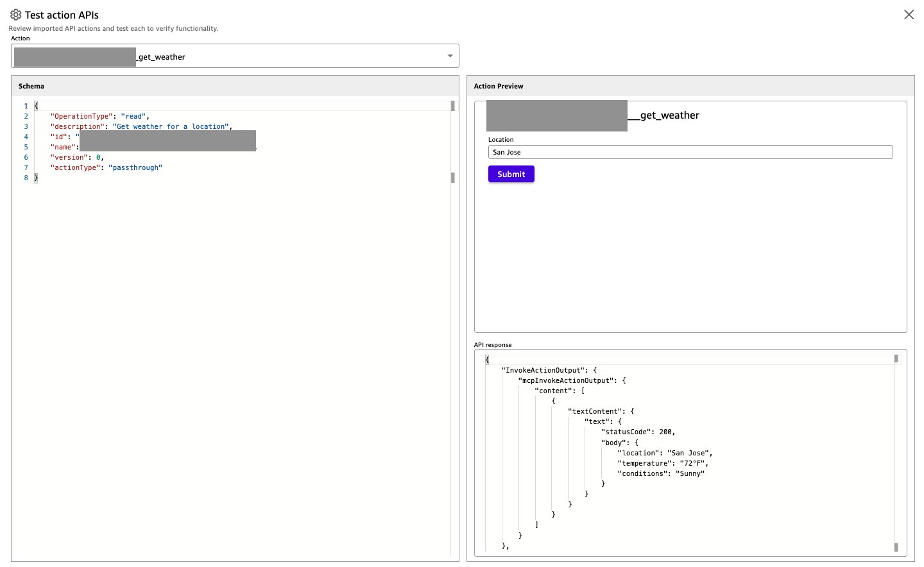Click the API response scrollbar bottom marker
The image size is (924, 567).
coord(896,547)
